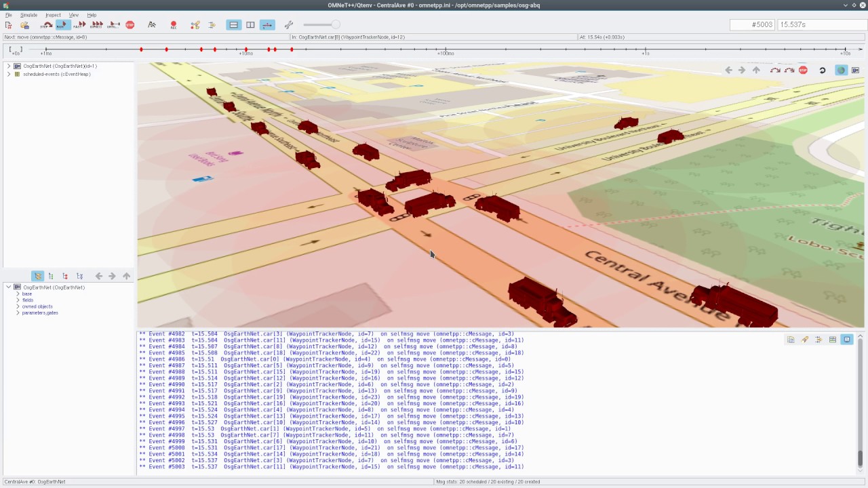This screenshot has width=868, height=488.
Task: Click the canvas toolbar up-to-parent arrow
Action: point(756,70)
